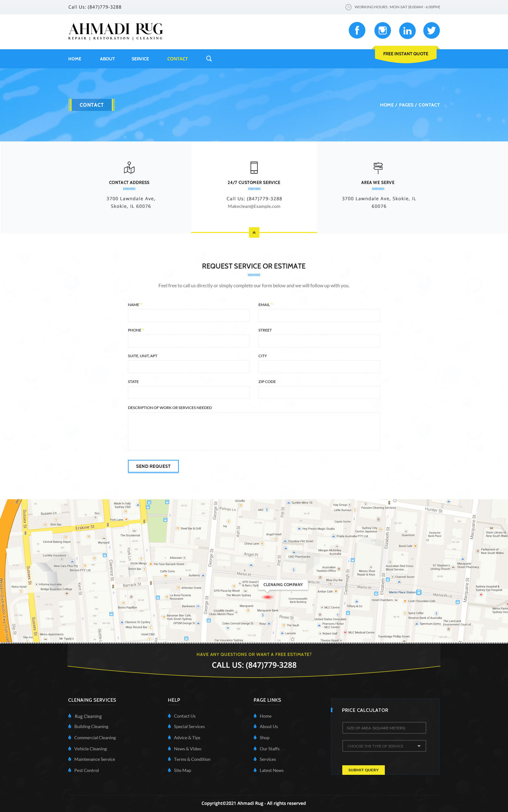Click the FREE INSTANT QUOTE button
The width and height of the screenshot is (508, 812).
tap(406, 53)
